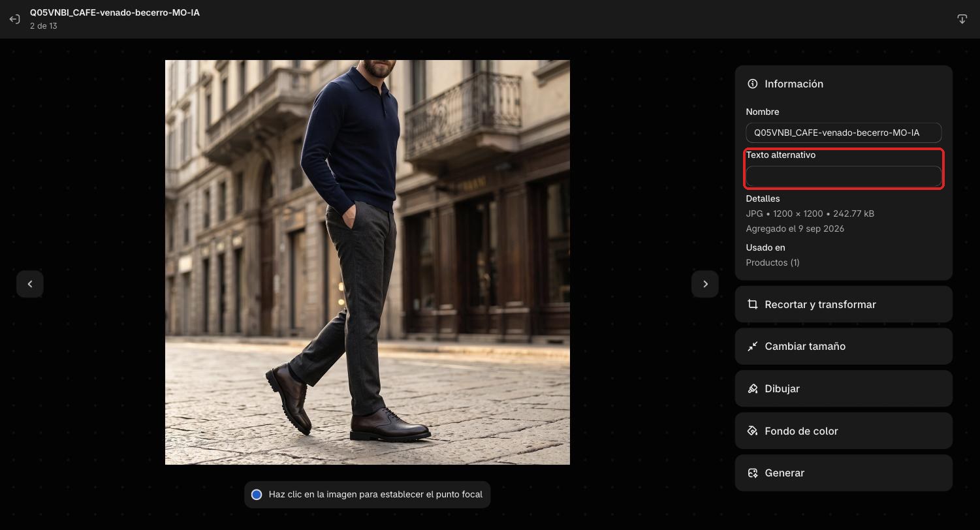The height and width of the screenshot is (530, 980).
Task: Click the resize icon beside Cambiar tamaño
Action: (753, 347)
